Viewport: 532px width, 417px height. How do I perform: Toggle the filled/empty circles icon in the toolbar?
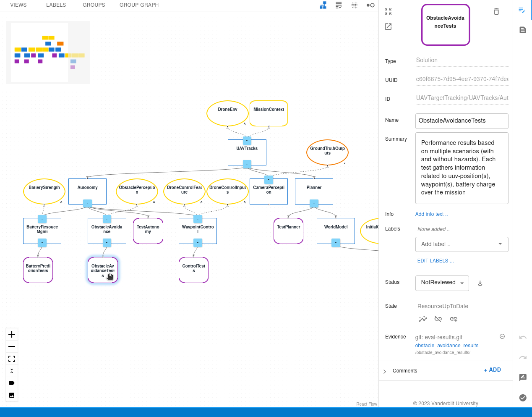click(370, 5)
